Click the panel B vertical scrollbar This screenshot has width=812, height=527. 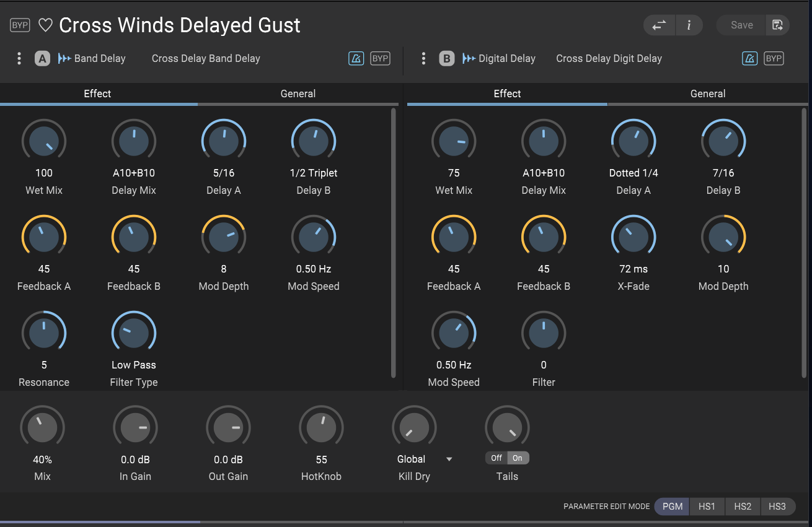pyautogui.click(x=804, y=243)
